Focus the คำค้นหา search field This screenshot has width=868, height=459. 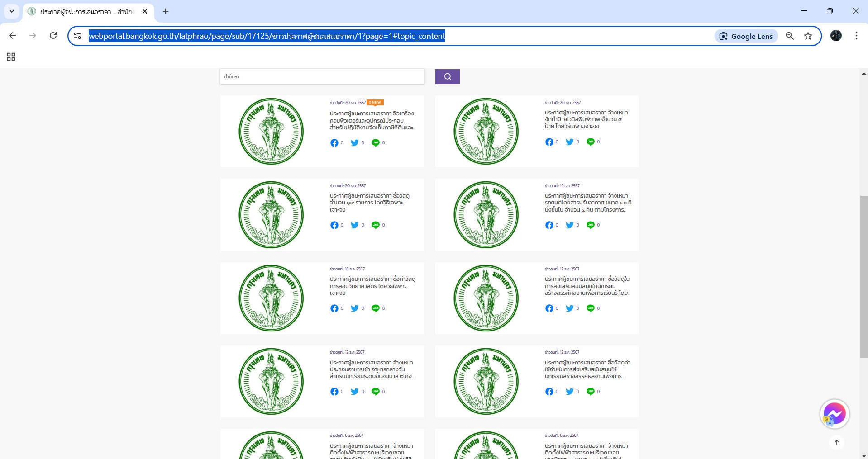322,76
